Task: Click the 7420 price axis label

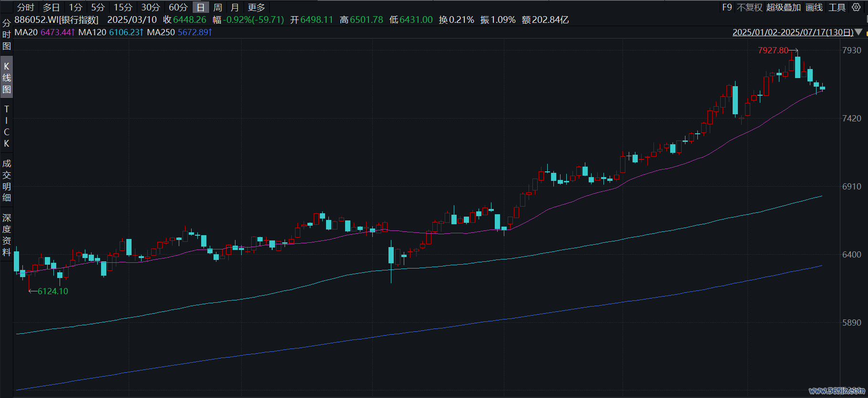Action: (x=852, y=118)
